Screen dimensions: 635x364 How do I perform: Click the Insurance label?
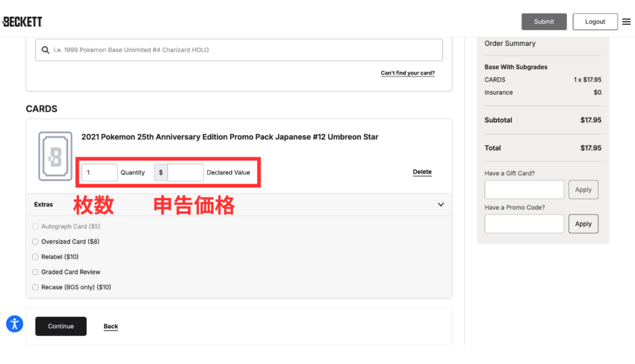pyautogui.click(x=499, y=92)
